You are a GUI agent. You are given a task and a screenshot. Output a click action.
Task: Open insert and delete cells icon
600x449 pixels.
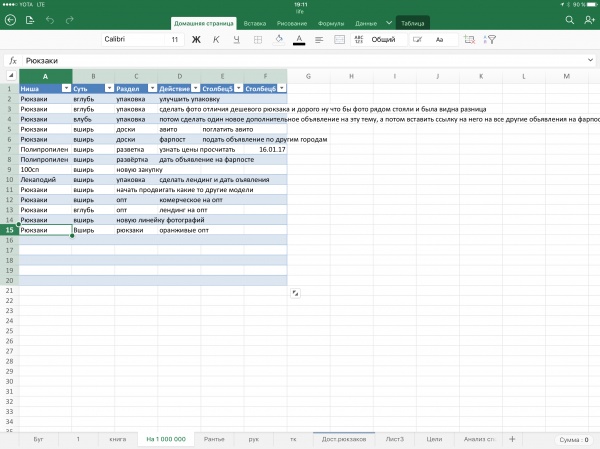[x=469, y=39]
